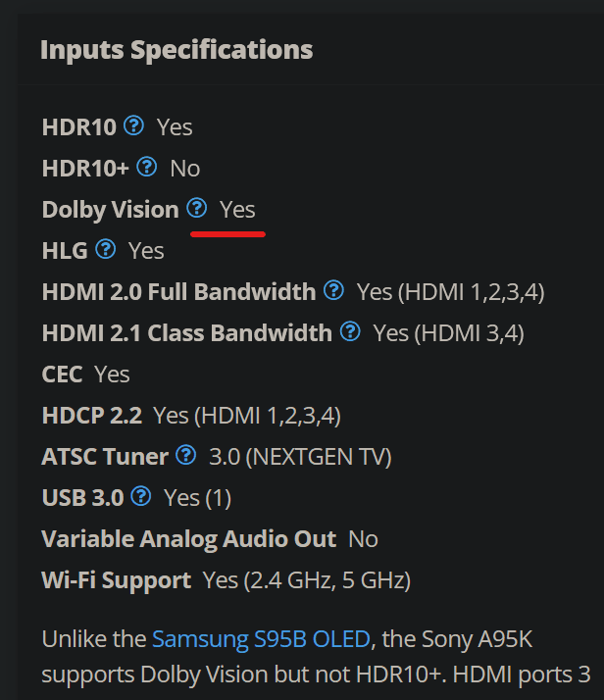The height and width of the screenshot is (700, 604).
Task: Click the USB 3.0 Yes (1) value
Action: [x=198, y=498]
